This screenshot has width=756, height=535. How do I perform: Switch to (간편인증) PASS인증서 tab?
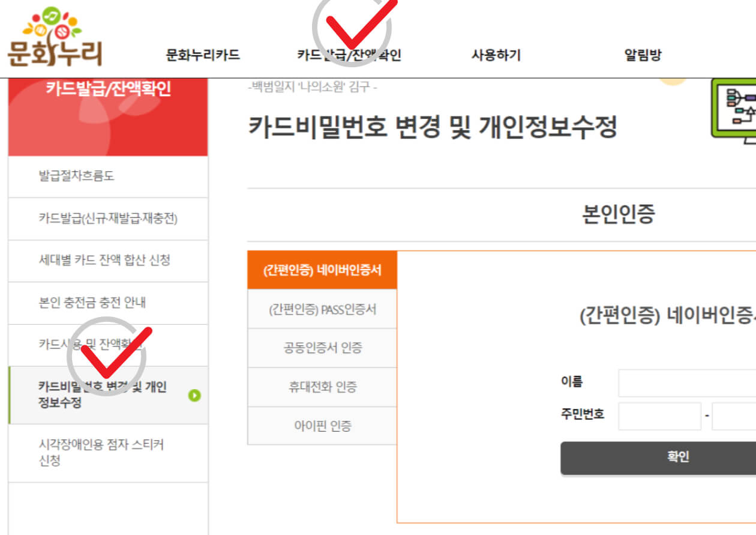point(322,309)
